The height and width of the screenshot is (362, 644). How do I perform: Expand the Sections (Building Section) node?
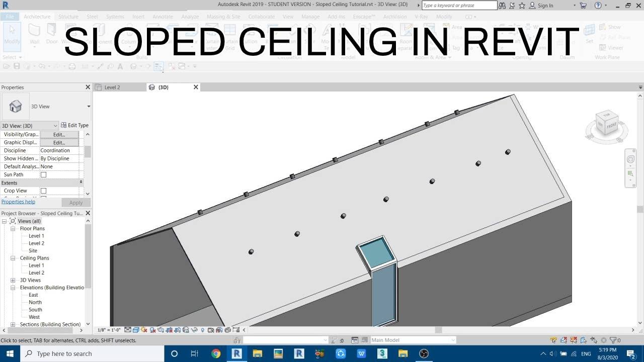click(13, 324)
